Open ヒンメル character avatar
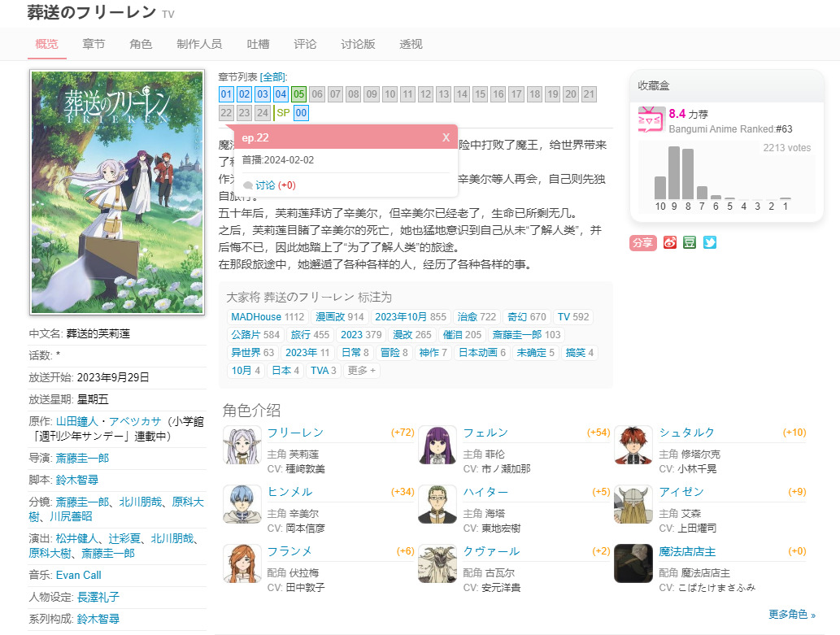Screen dimensions: 840x635 tap(242, 504)
